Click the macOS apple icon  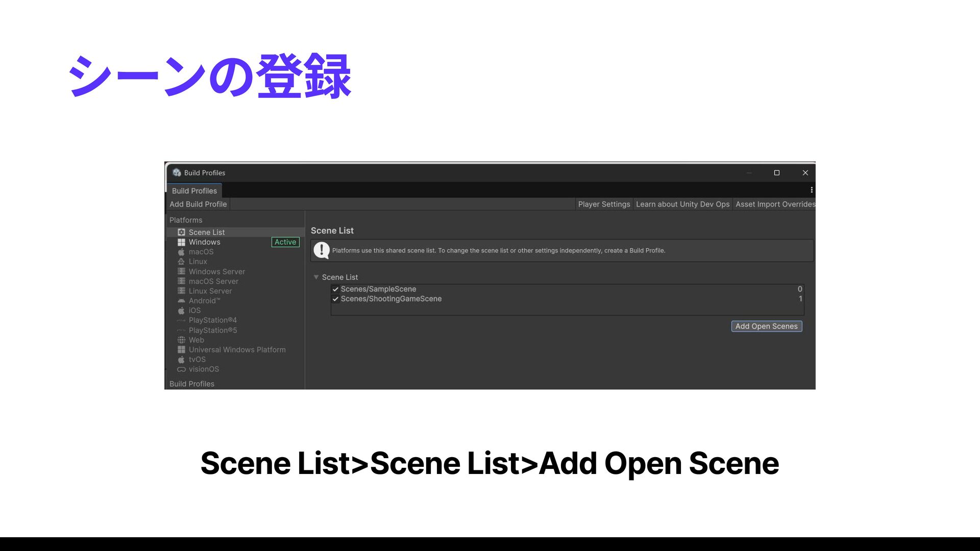coord(181,252)
